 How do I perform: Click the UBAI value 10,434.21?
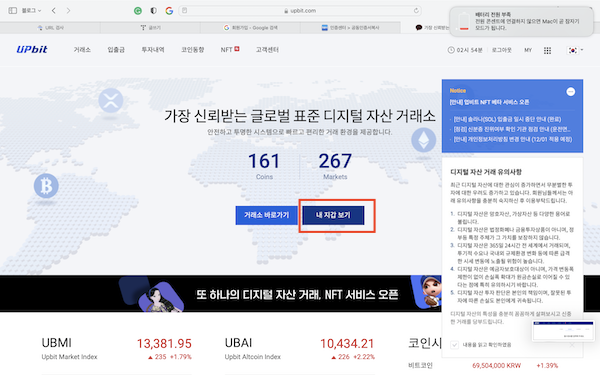347,344
